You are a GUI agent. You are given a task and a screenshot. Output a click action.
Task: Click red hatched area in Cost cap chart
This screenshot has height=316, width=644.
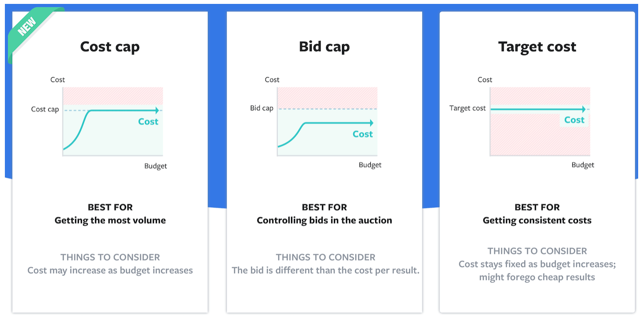click(x=113, y=96)
